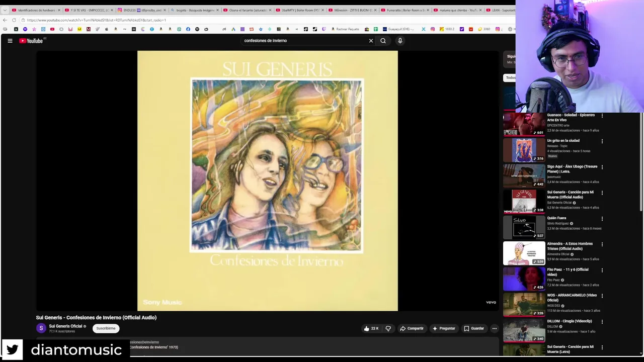Play the 'Fito Paez - 11 y 6' thumbnail
This screenshot has height=362, width=644.
[x=524, y=279]
